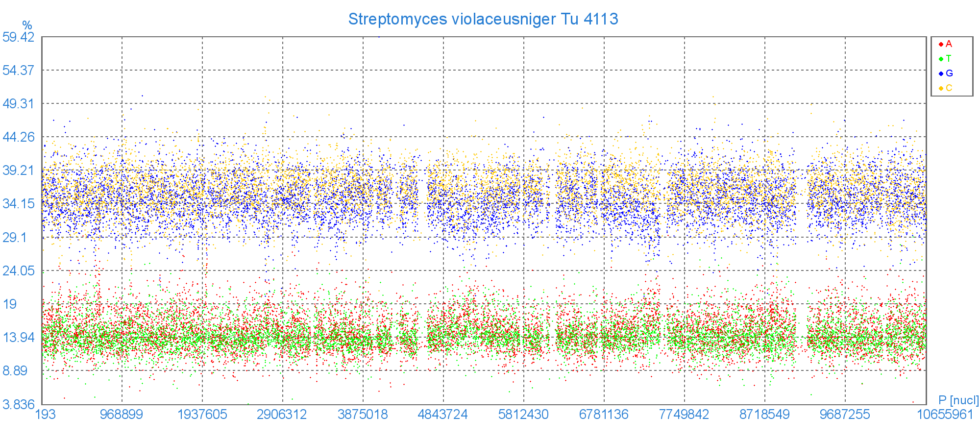Click the P [nucl] x-axis label
The image size is (980, 441).
[958, 400]
